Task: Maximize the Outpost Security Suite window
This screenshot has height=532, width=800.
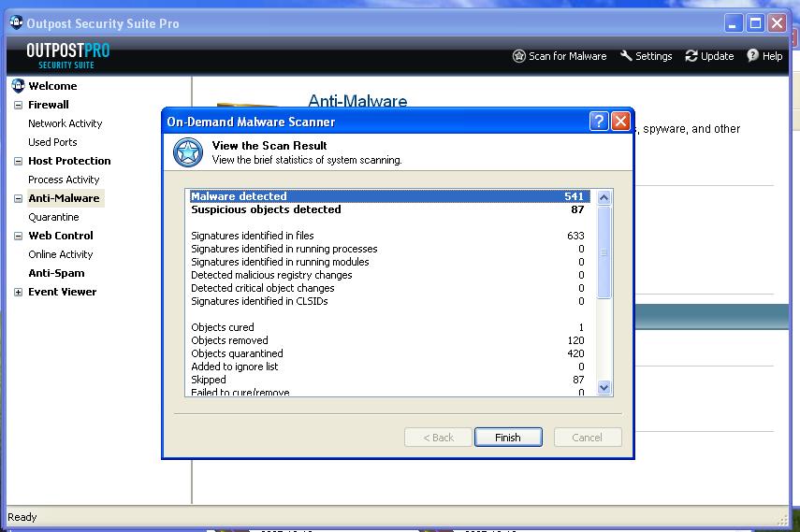Action: (x=755, y=23)
